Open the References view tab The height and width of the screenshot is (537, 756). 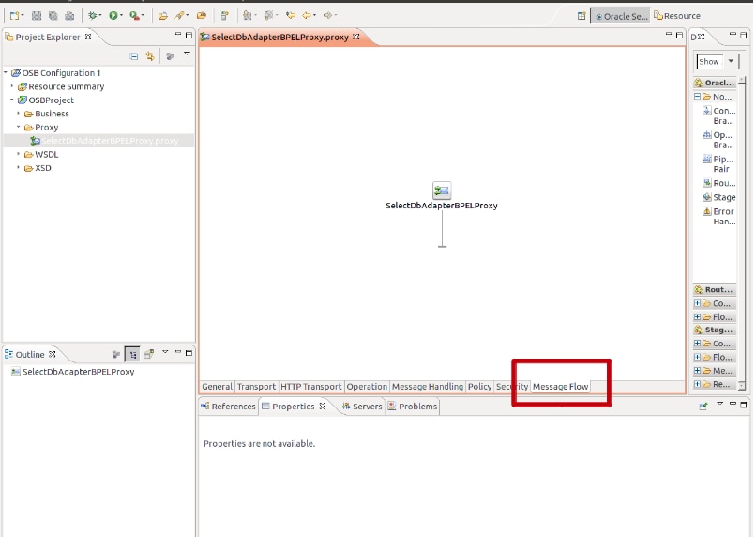pyautogui.click(x=228, y=407)
